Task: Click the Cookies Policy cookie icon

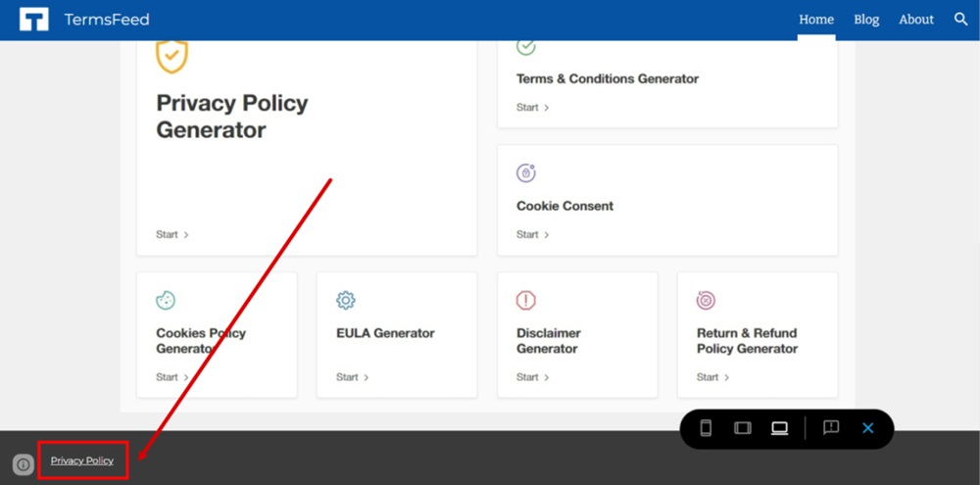Action: click(x=166, y=300)
